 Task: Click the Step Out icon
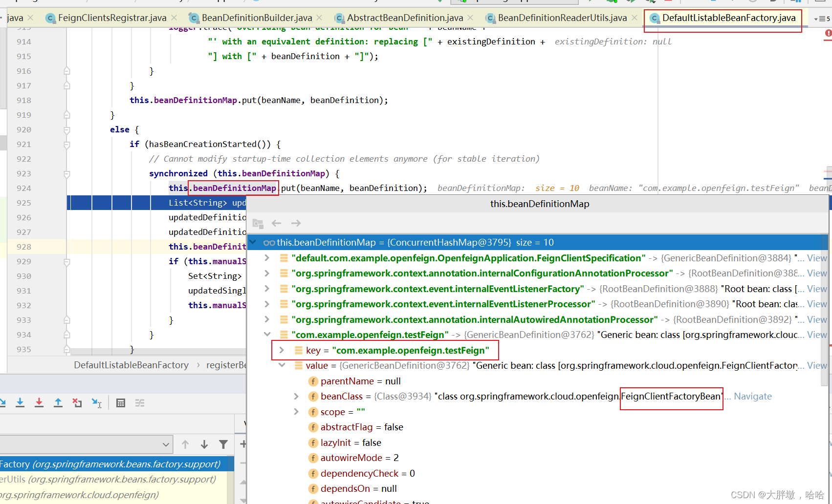pyautogui.click(x=58, y=402)
